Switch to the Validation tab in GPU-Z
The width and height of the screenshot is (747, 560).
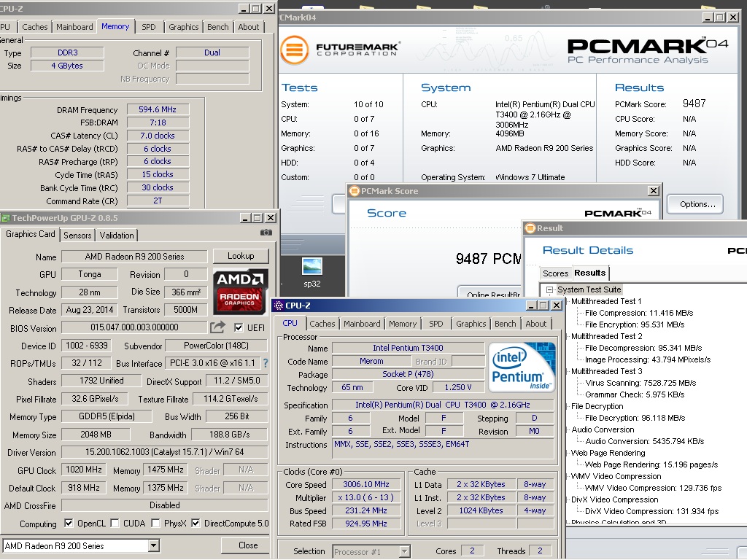(x=117, y=236)
